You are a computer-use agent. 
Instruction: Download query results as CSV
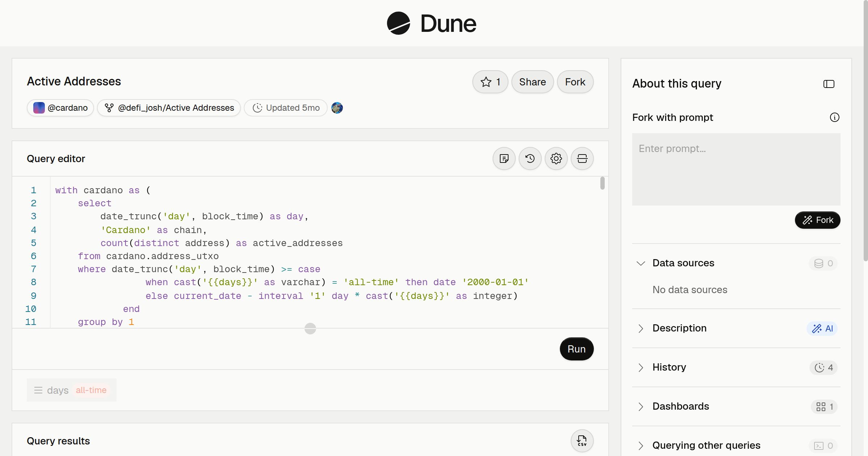pos(582,441)
